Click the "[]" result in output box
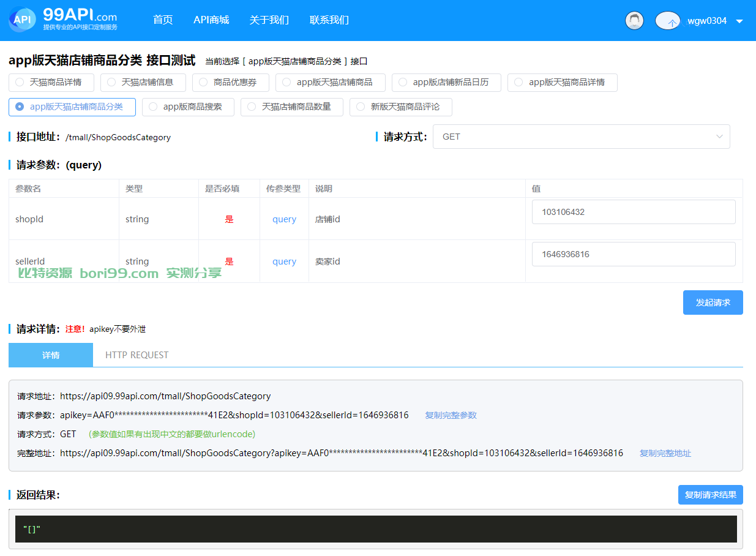 coord(31,529)
